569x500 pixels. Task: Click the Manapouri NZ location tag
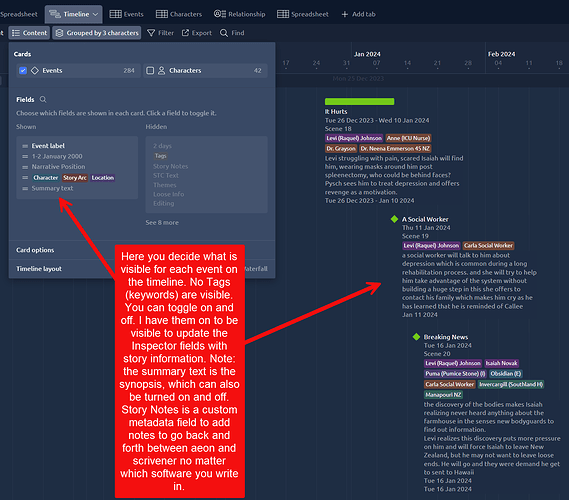tap(443, 395)
